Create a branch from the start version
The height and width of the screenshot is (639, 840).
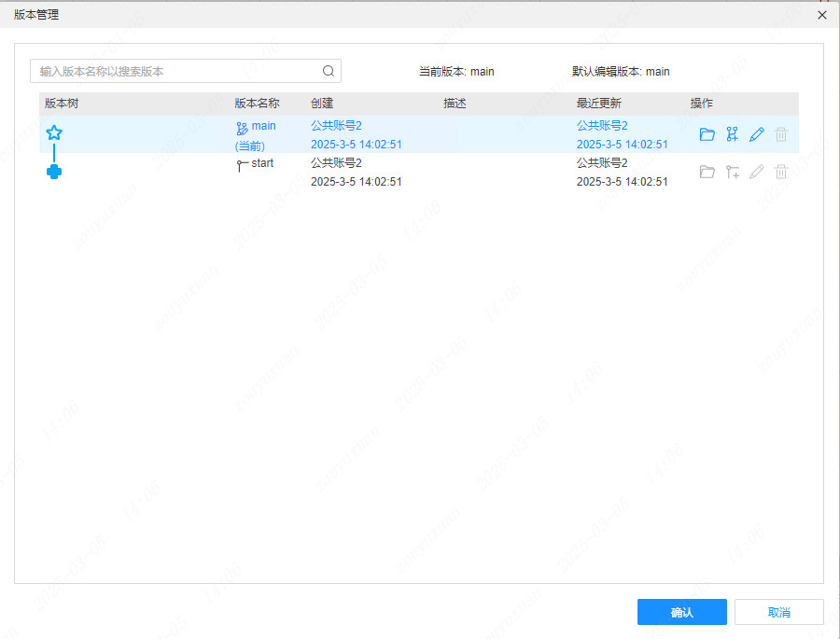point(732,171)
